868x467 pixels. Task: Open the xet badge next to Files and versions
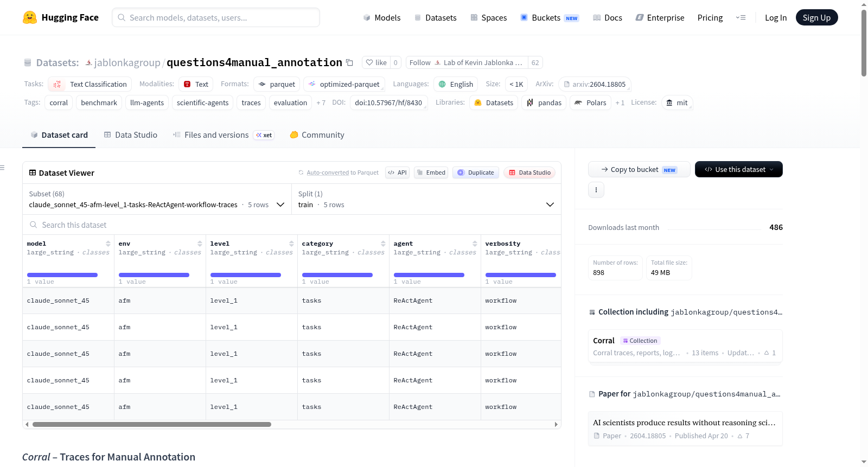265,135
